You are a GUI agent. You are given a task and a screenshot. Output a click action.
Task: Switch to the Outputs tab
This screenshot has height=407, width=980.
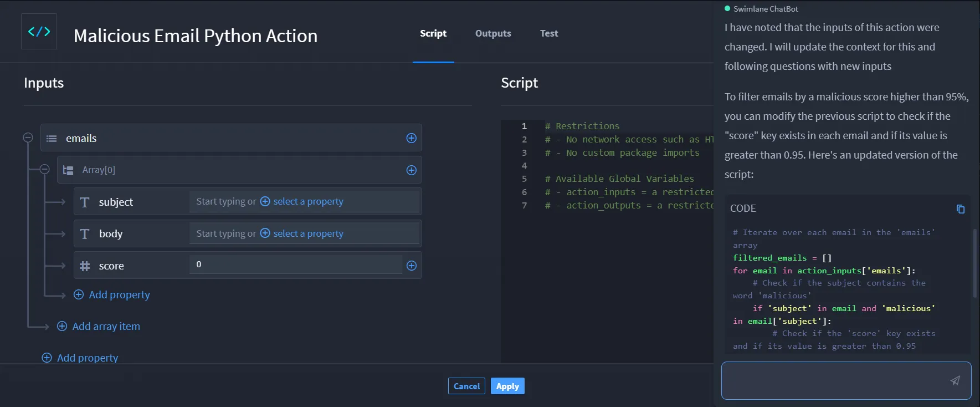tap(493, 33)
